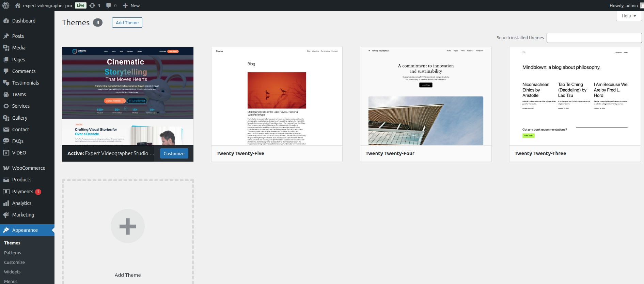Click the Appearance paintbrush icon
This screenshot has width=644, height=284.
pos(6,230)
